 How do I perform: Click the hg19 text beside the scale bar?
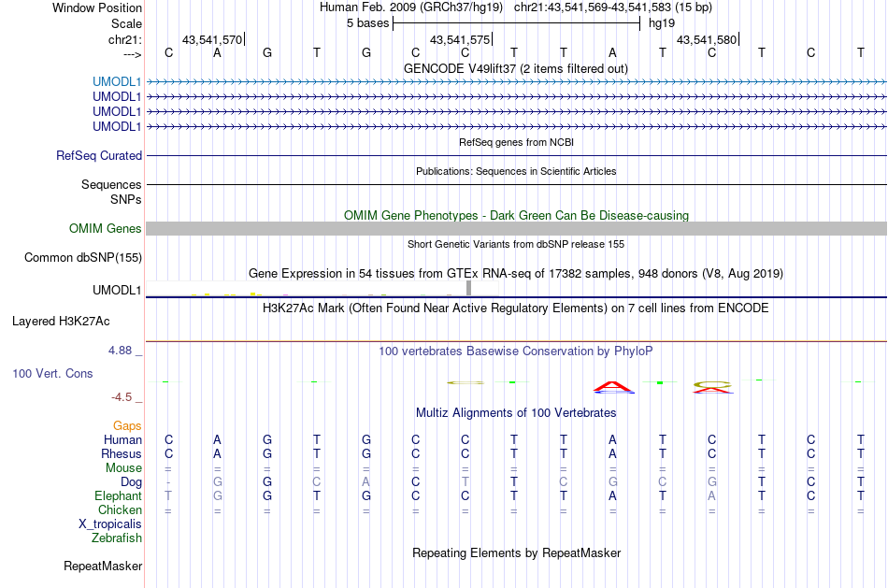(662, 23)
